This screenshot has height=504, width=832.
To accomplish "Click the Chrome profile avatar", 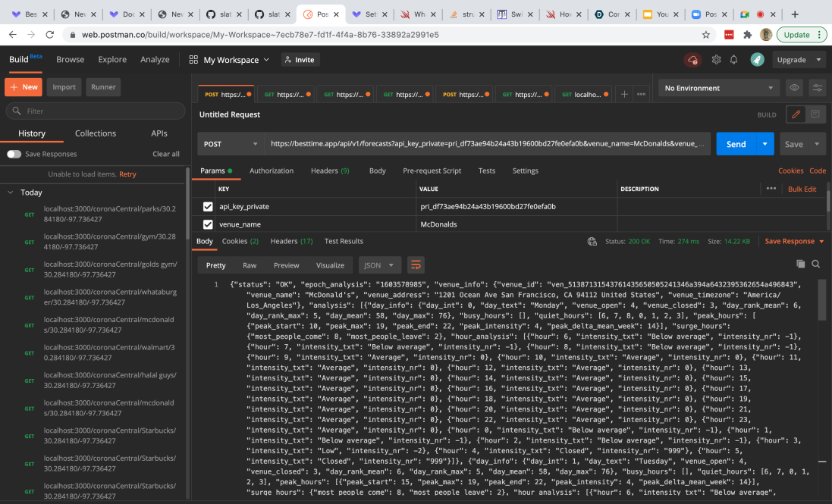I will 766,34.
